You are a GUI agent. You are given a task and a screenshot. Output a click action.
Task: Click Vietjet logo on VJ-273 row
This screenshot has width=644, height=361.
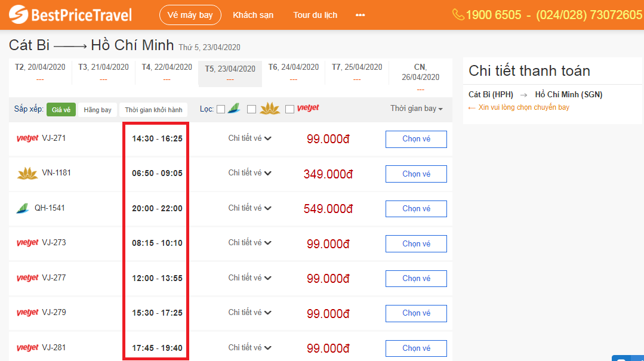click(x=27, y=243)
